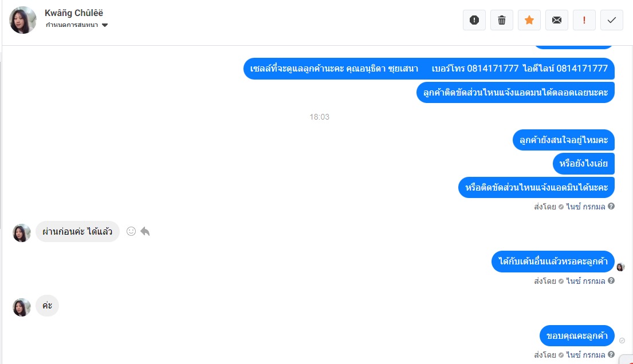The height and width of the screenshot is (364, 633).
Task: Select the message with phone 0814171777
Action: tap(428, 69)
